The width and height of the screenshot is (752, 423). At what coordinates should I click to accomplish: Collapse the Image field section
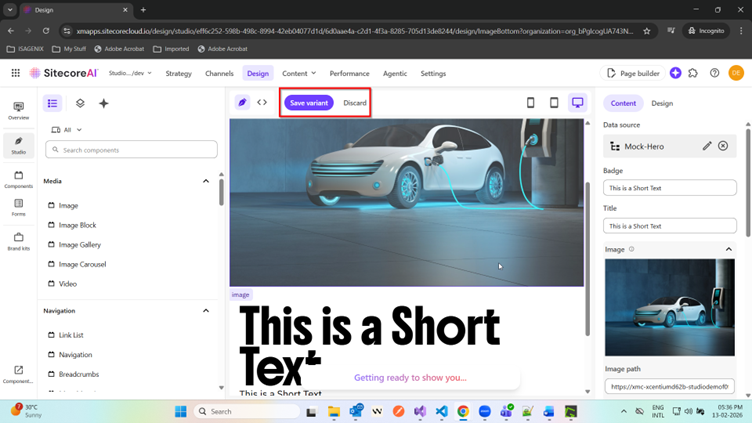point(728,249)
